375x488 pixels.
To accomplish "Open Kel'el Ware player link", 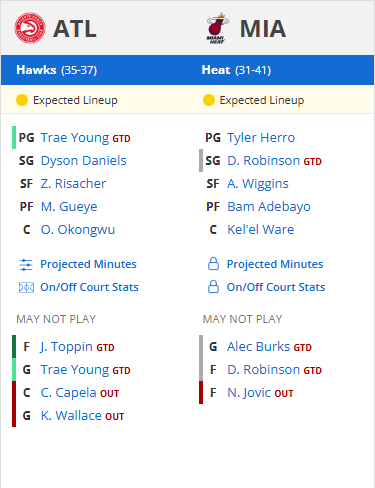I will (x=260, y=230).
